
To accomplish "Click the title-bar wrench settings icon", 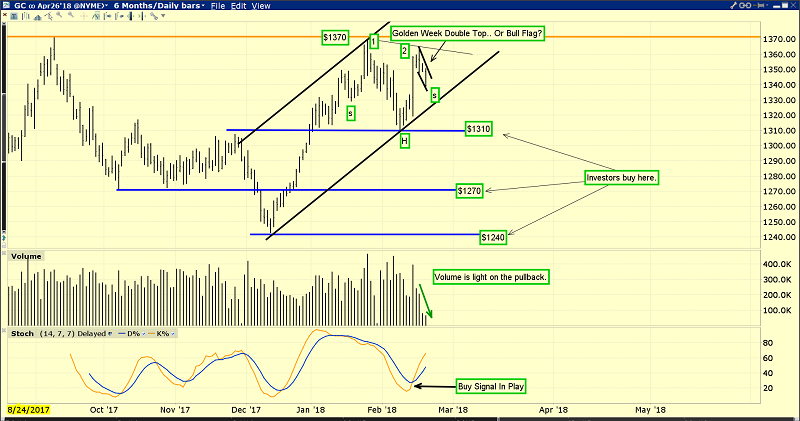I will click(x=733, y=5).
